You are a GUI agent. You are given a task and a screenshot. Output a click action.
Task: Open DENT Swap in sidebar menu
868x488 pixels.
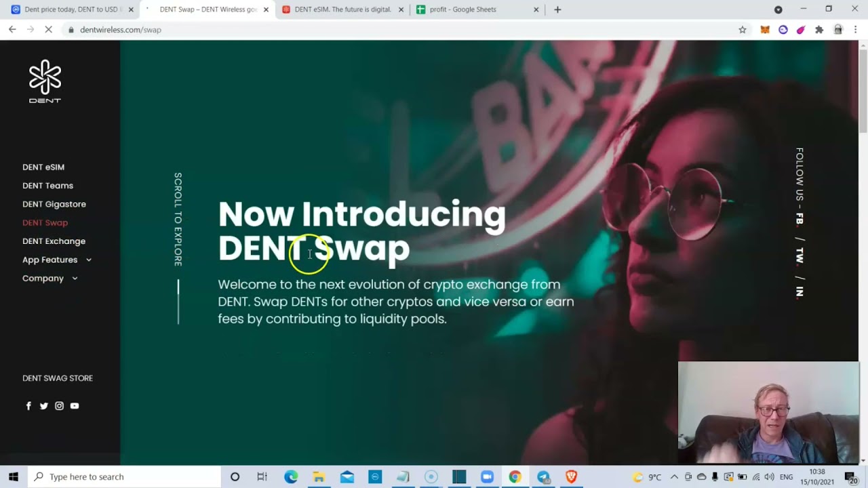point(45,222)
